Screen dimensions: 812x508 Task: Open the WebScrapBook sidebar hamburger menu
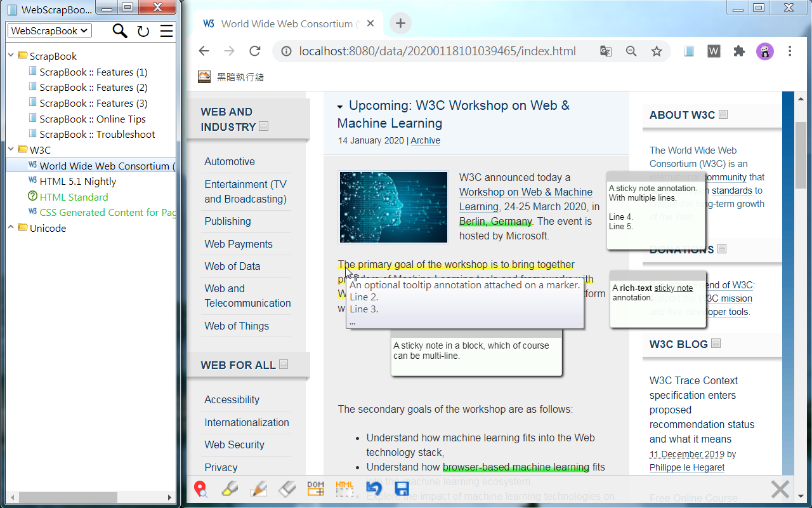pyautogui.click(x=166, y=30)
